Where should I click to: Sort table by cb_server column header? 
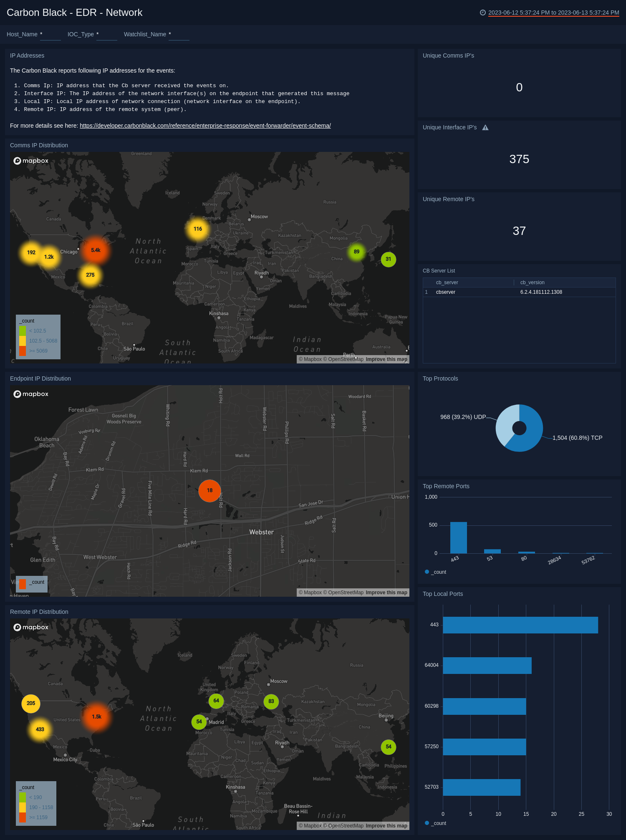click(x=447, y=283)
